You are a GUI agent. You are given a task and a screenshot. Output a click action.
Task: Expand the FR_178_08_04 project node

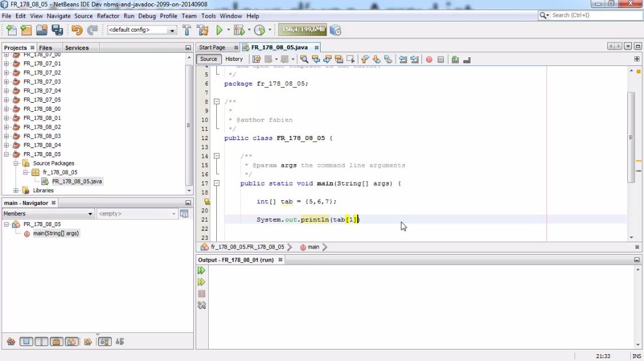[6, 145]
